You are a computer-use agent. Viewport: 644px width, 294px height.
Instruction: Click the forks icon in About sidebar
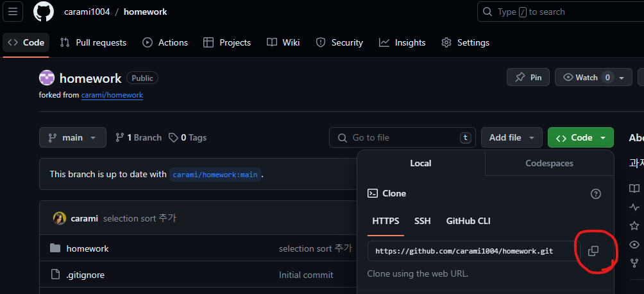click(x=634, y=263)
